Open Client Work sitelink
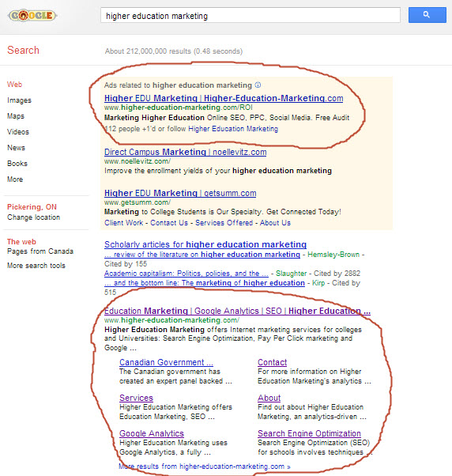Image resolution: width=452 pixels, height=476 pixels. (x=123, y=223)
